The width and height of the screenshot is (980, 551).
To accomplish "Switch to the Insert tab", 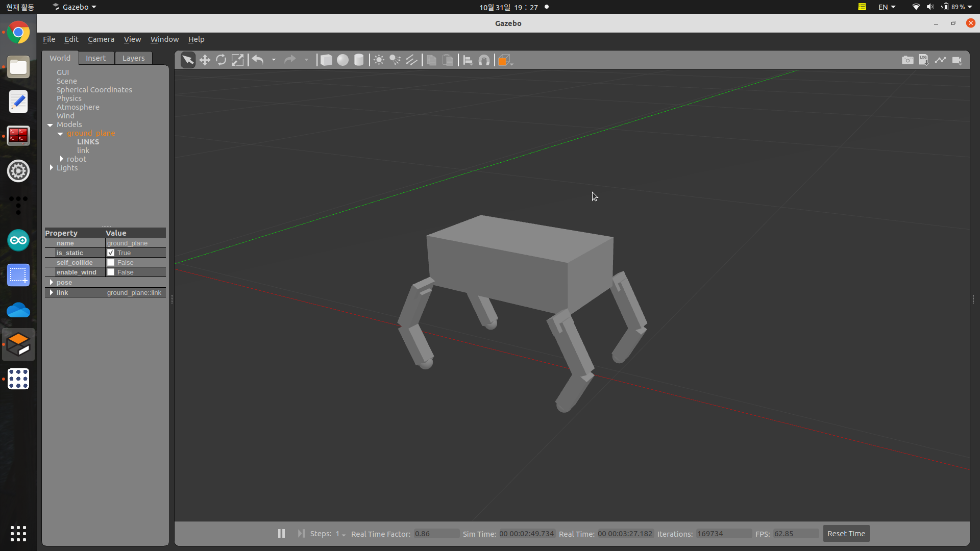I will point(95,58).
